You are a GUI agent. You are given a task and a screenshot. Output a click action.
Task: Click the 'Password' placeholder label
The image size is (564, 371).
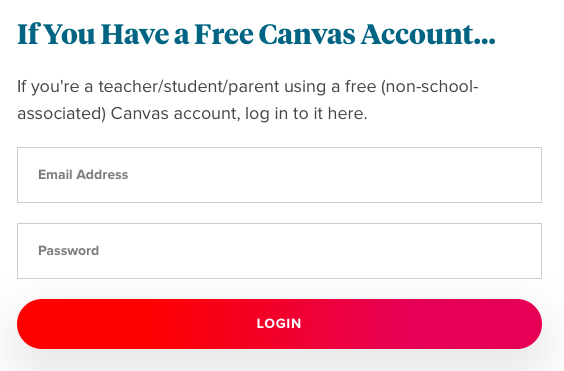pyautogui.click(x=68, y=251)
